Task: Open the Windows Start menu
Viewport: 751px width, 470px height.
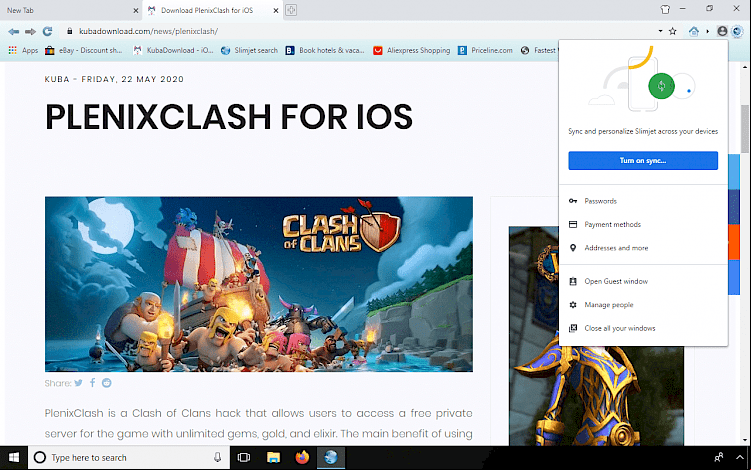Action: pyautogui.click(x=14, y=458)
